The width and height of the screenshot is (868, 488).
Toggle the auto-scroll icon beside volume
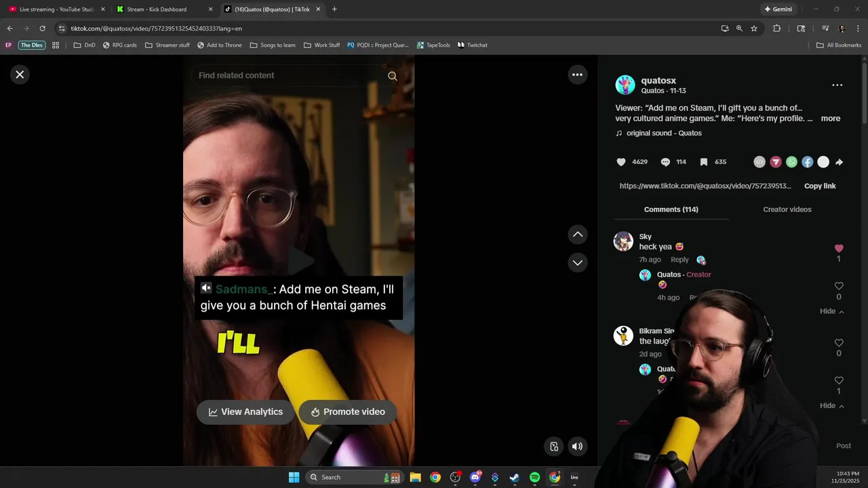click(x=554, y=446)
